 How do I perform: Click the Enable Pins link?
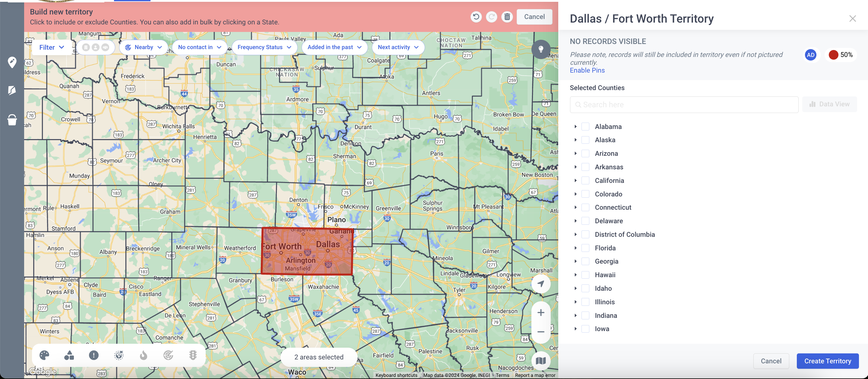(x=587, y=70)
